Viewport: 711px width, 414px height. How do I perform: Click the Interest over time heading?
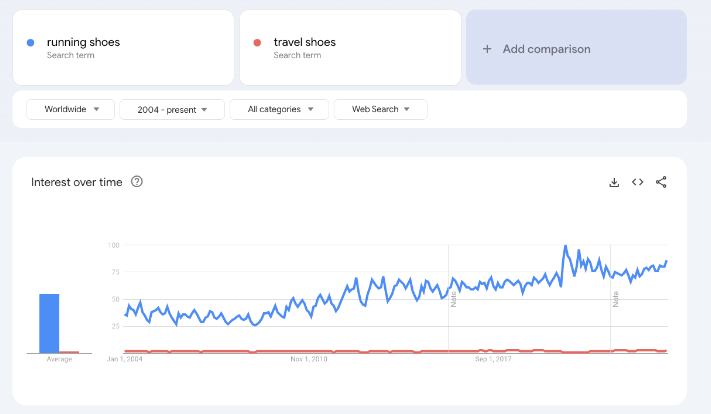[76, 182]
